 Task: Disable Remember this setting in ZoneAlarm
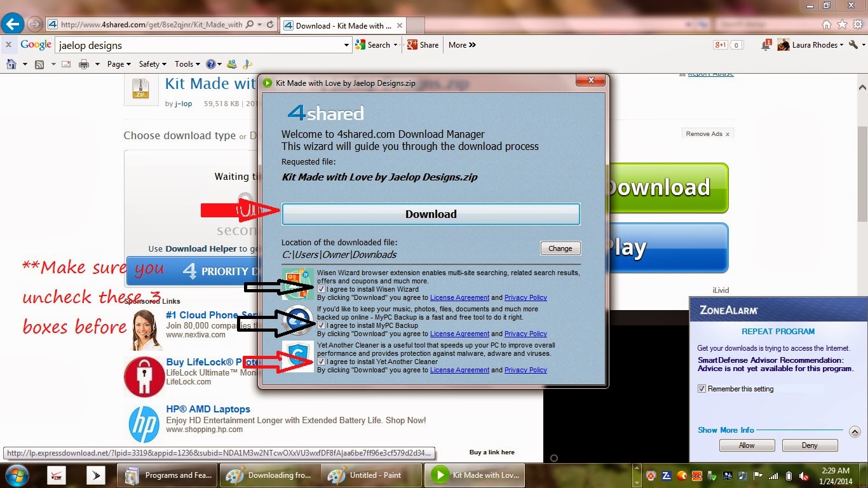tap(703, 389)
